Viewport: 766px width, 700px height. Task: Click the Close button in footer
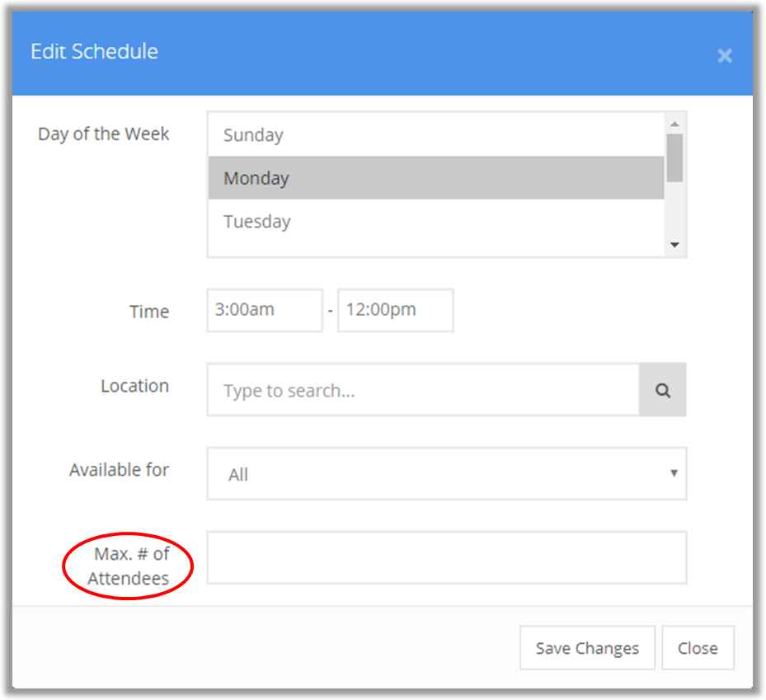pos(698,648)
